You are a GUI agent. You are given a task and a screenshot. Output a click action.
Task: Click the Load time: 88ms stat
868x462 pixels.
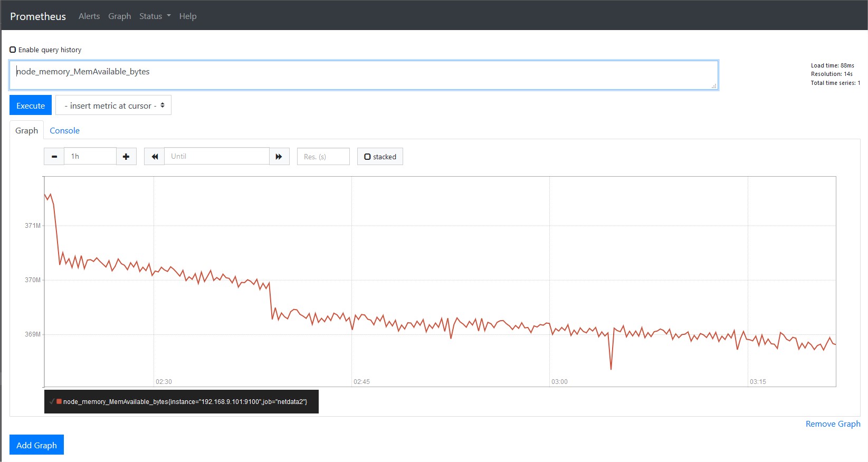pos(832,65)
